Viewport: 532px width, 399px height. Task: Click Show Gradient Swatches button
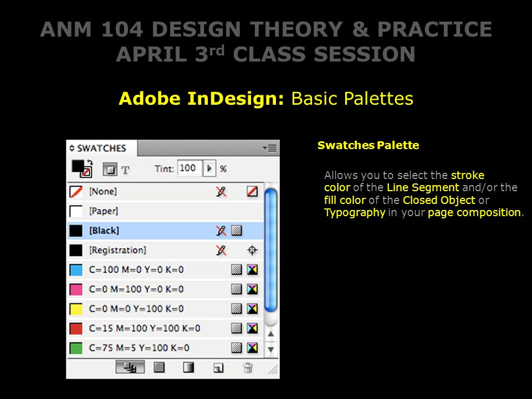(x=188, y=367)
